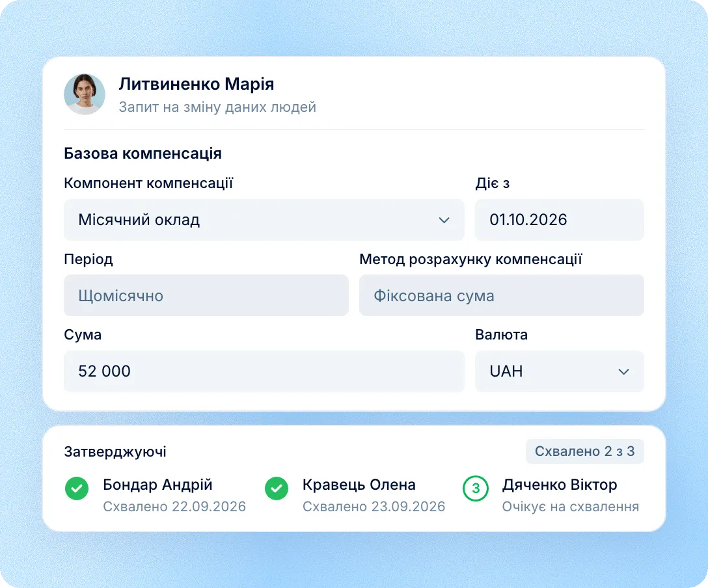Viewport: 708px width, 588px height.
Task: Open the UAH currency dropdown
Action: pyautogui.click(x=560, y=371)
